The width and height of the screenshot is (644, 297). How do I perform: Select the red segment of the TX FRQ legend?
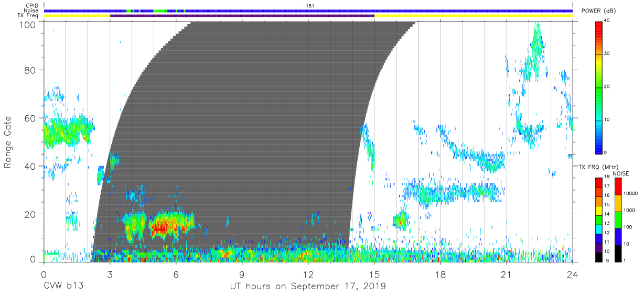pyautogui.click(x=598, y=183)
